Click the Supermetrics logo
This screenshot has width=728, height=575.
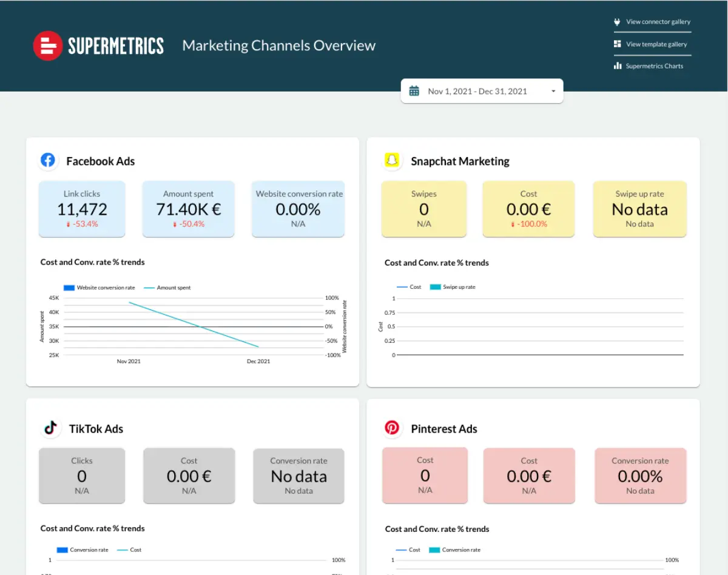tap(98, 45)
